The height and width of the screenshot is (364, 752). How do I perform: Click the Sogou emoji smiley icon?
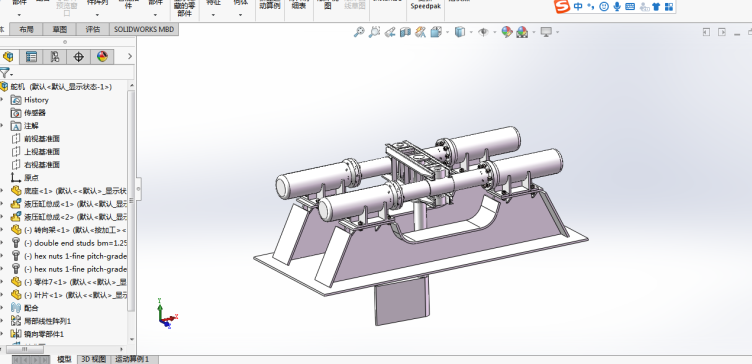coord(604,7)
